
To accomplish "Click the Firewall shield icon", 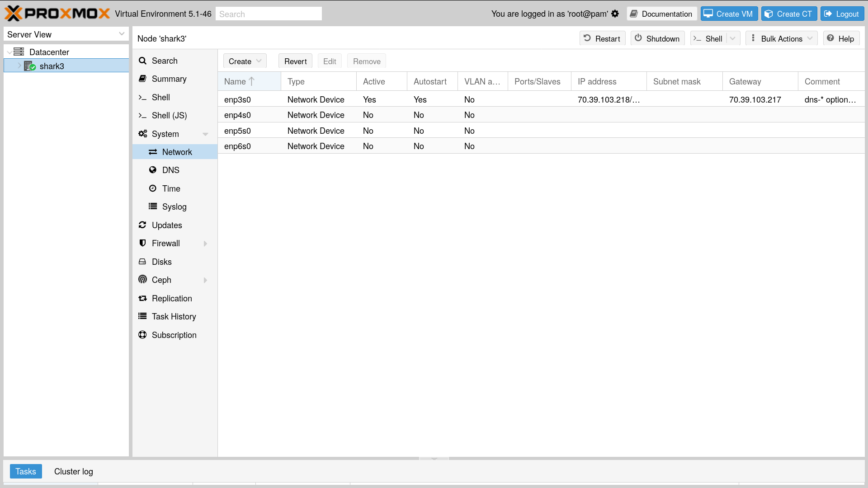I will click(142, 243).
